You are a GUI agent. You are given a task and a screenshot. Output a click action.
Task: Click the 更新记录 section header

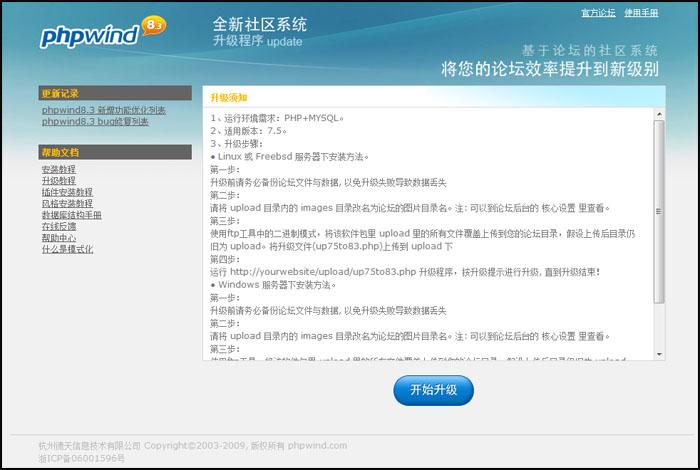115,93
